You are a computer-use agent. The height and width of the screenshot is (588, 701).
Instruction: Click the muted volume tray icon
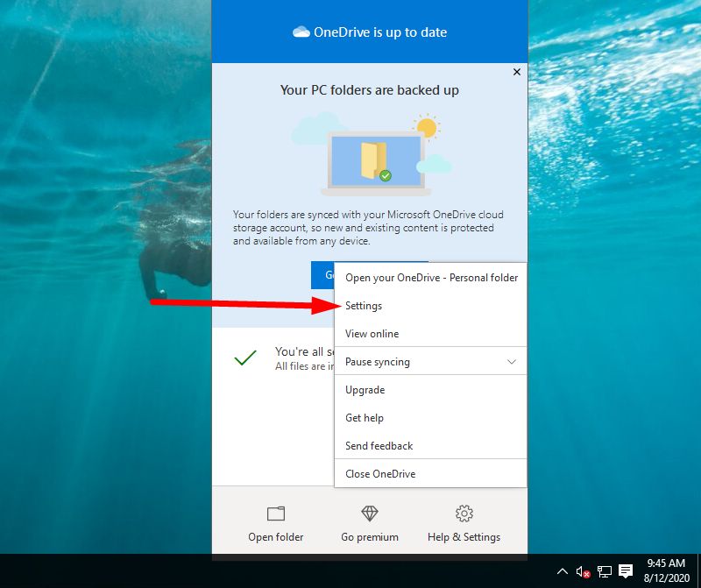tap(583, 571)
